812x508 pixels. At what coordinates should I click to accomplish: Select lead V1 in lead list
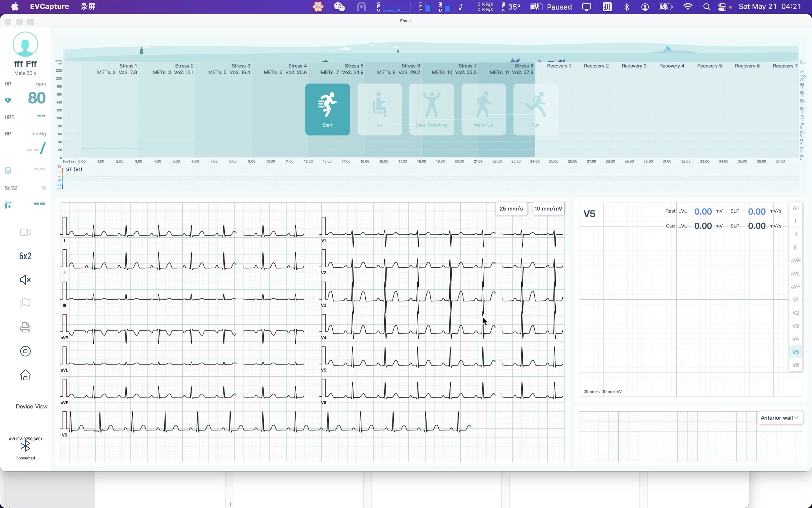click(796, 300)
